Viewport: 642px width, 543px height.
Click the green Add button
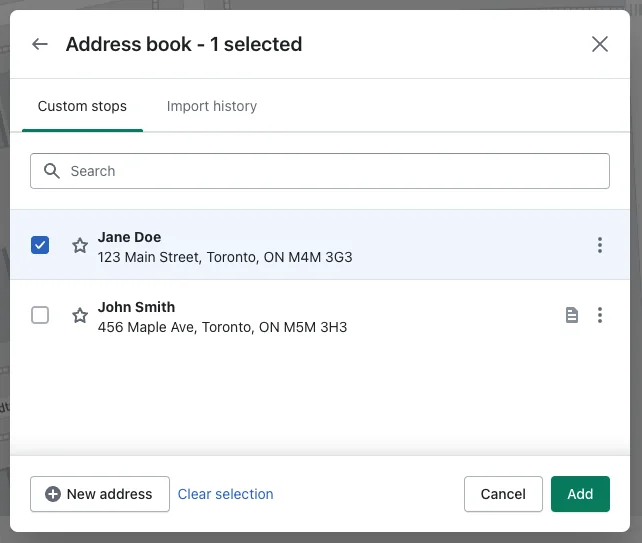580,494
